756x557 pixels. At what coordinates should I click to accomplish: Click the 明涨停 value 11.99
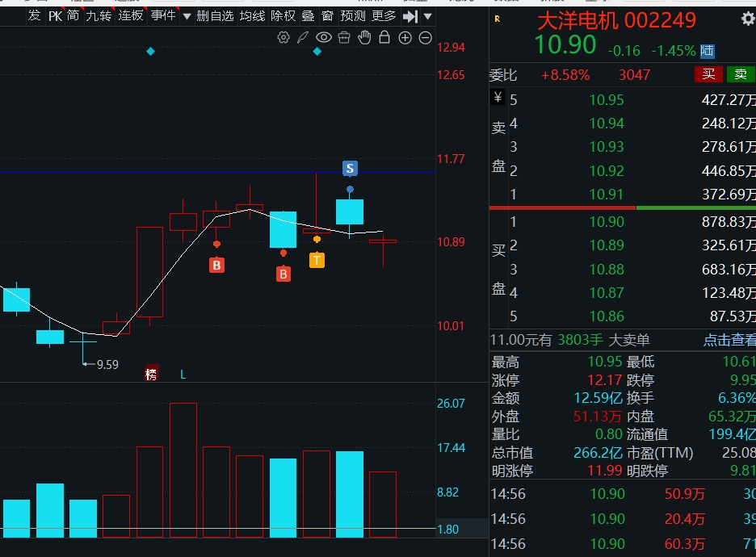tap(605, 471)
